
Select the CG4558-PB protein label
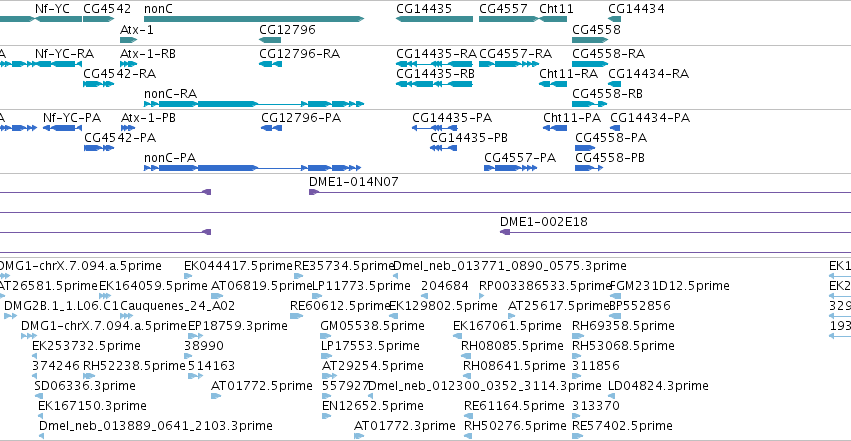610,158
